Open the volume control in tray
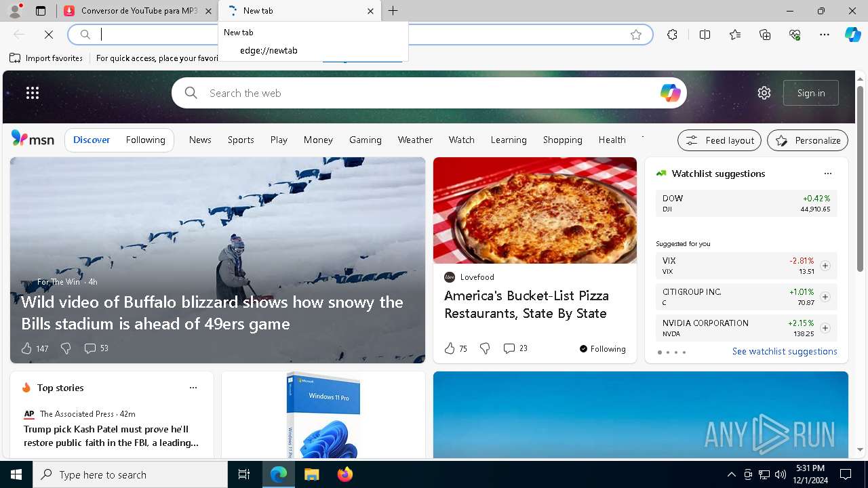This screenshot has width=868, height=488. pyautogui.click(x=781, y=474)
